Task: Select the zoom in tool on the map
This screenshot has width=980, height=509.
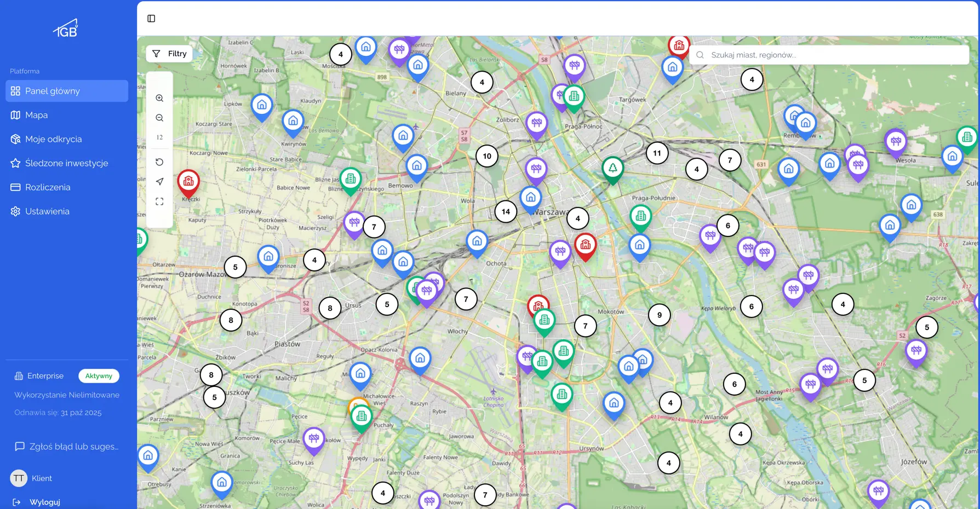Action: pyautogui.click(x=159, y=98)
